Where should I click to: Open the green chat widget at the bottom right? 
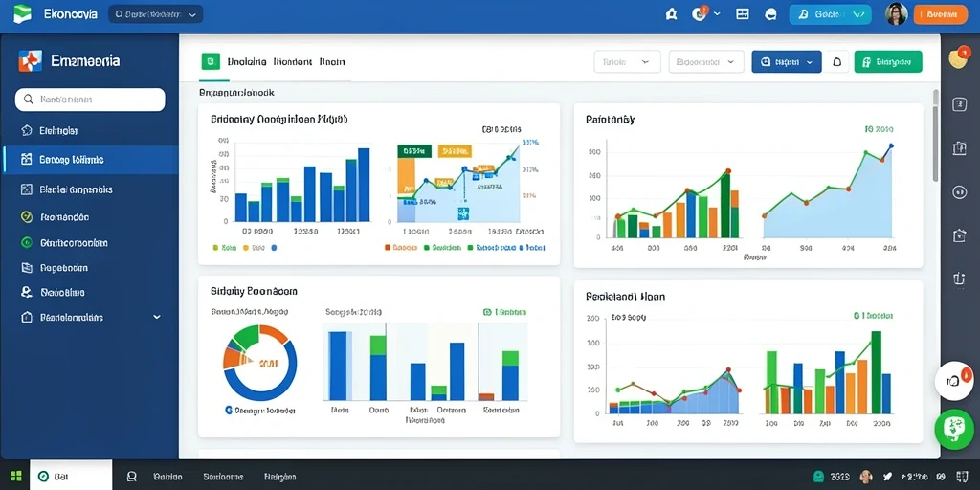[x=954, y=429]
